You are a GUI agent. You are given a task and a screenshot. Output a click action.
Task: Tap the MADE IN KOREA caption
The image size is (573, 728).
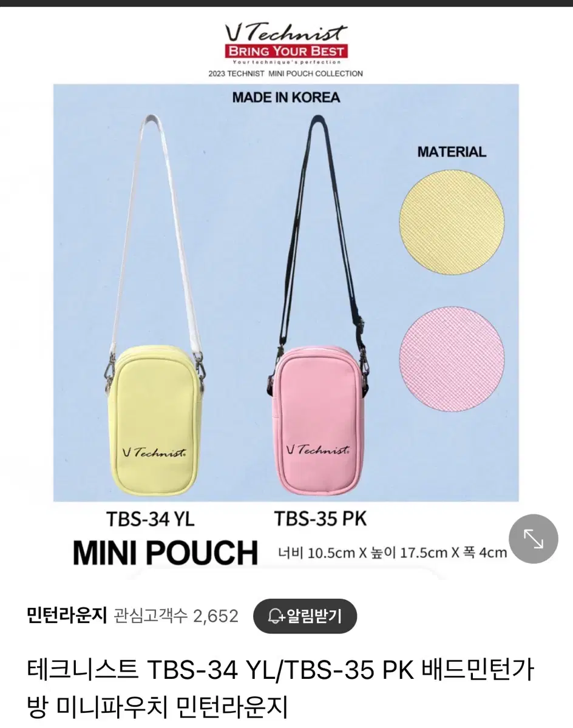[x=286, y=97]
